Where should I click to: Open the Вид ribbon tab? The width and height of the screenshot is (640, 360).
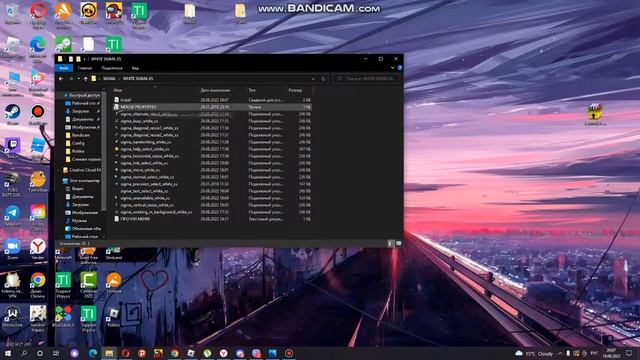(135, 68)
